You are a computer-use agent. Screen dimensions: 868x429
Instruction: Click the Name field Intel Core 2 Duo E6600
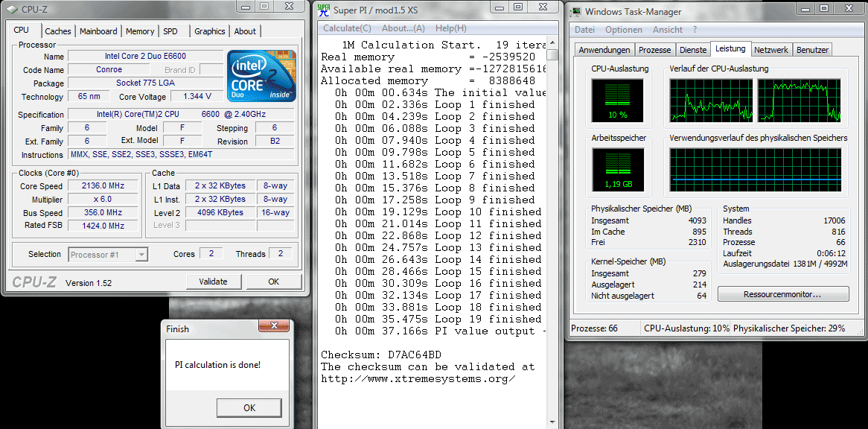coord(146,57)
